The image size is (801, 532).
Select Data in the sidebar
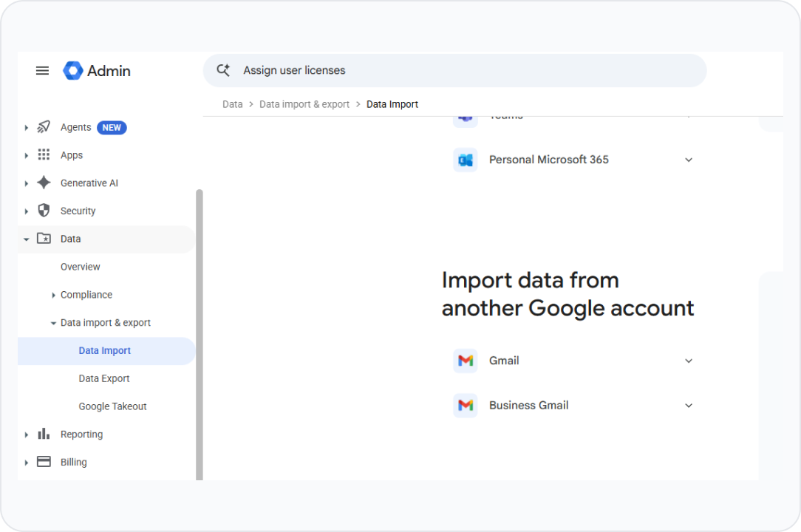106,239
